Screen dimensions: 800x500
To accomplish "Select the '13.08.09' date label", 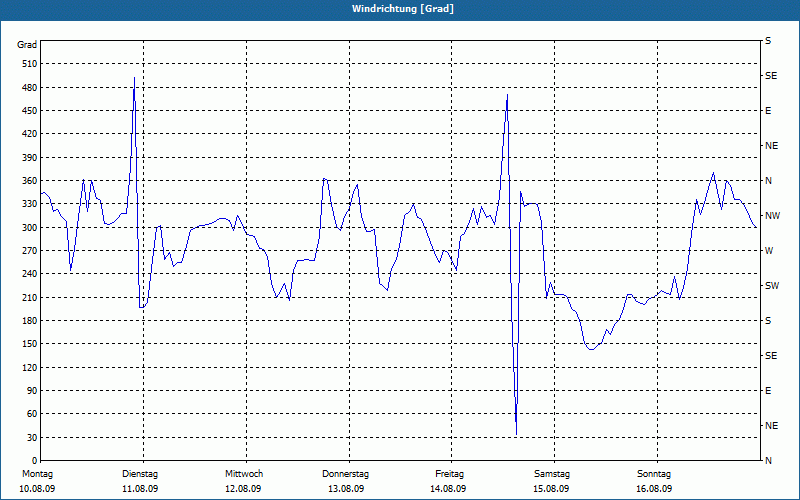I will (x=346, y=489).
